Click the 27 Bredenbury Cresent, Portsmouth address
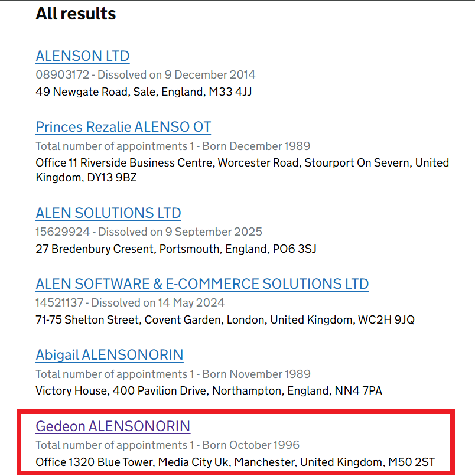This screenshot has height=476, width=475. click(176, 249)
